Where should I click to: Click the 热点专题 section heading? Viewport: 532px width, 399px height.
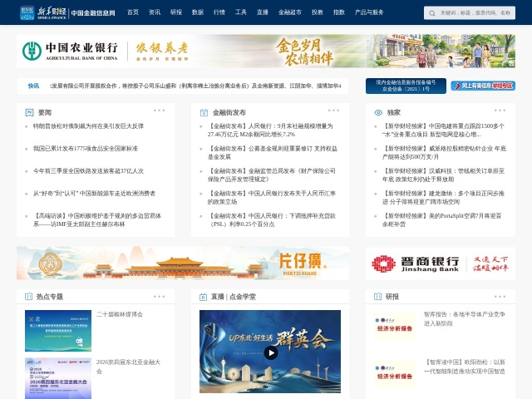pyautogui.click(x=50, y=297)
